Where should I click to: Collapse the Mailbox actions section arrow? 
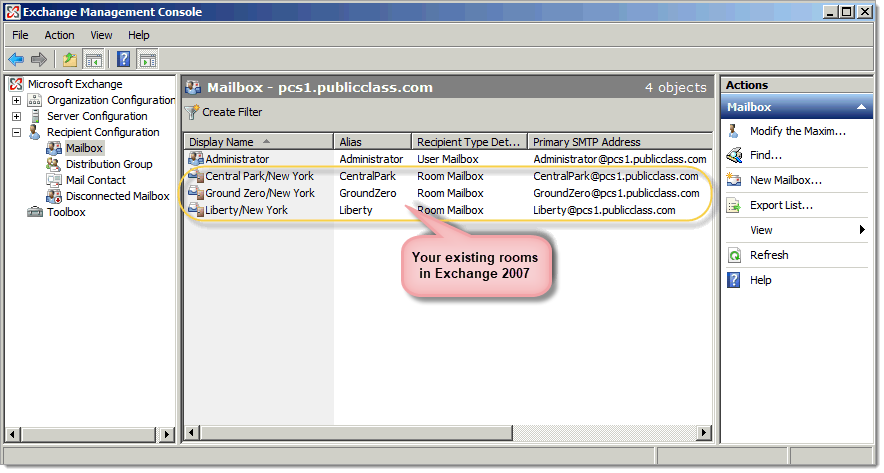pos(861,107)
